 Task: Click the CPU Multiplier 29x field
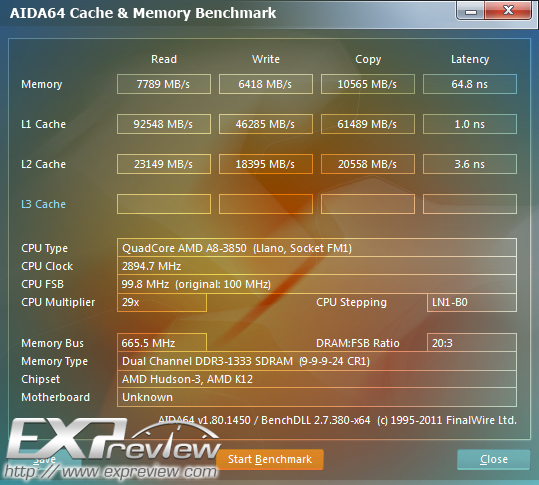click(162, 302)
